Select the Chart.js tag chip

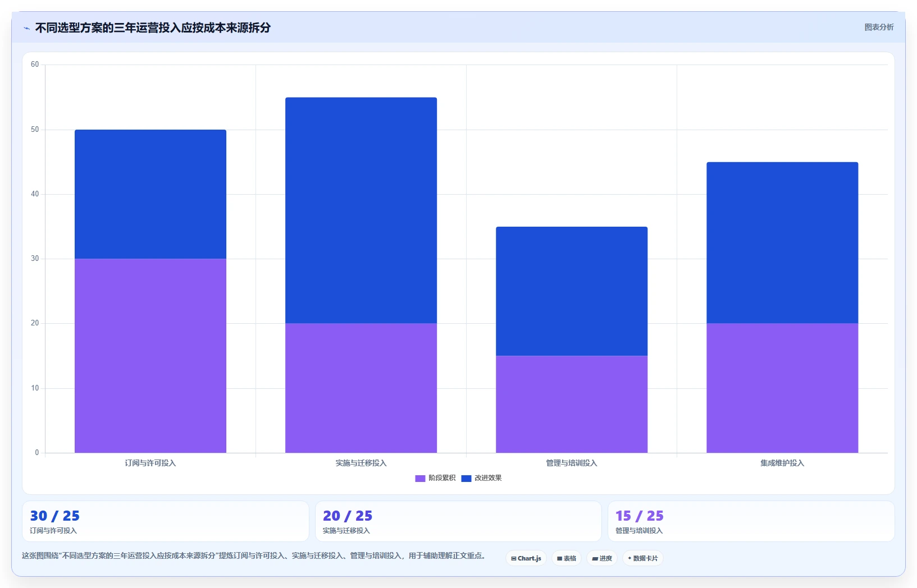[526, 558]
